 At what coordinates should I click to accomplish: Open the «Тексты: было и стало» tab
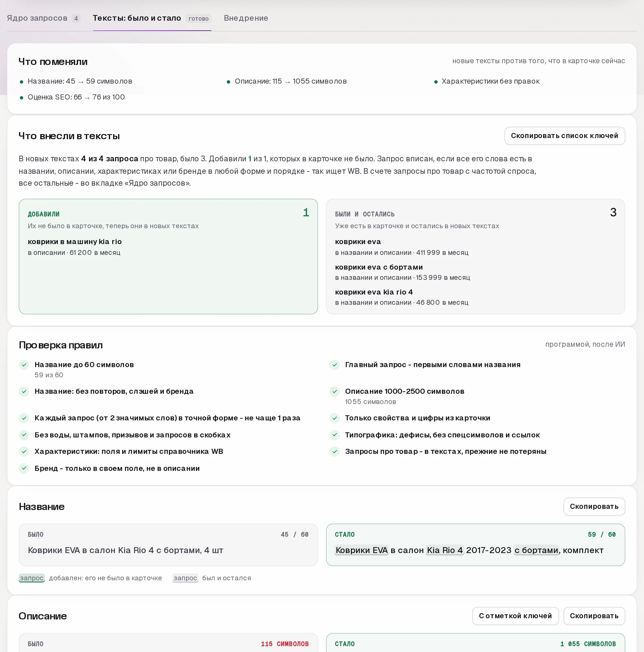(x=152, y=18)
